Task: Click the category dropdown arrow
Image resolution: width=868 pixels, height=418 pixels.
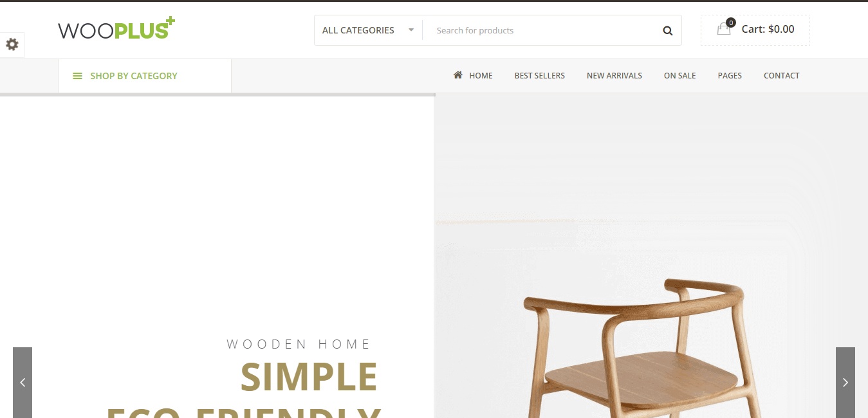Action: pos(411,30)
